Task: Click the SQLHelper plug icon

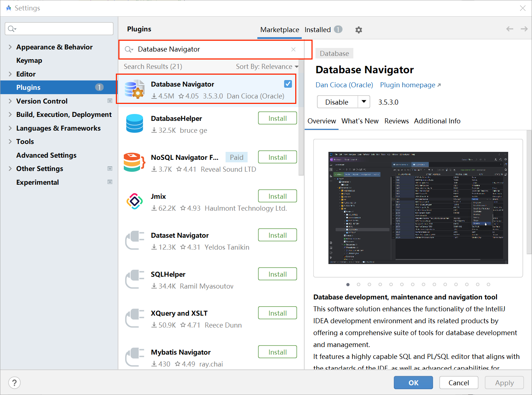Action: coord(135,279)
